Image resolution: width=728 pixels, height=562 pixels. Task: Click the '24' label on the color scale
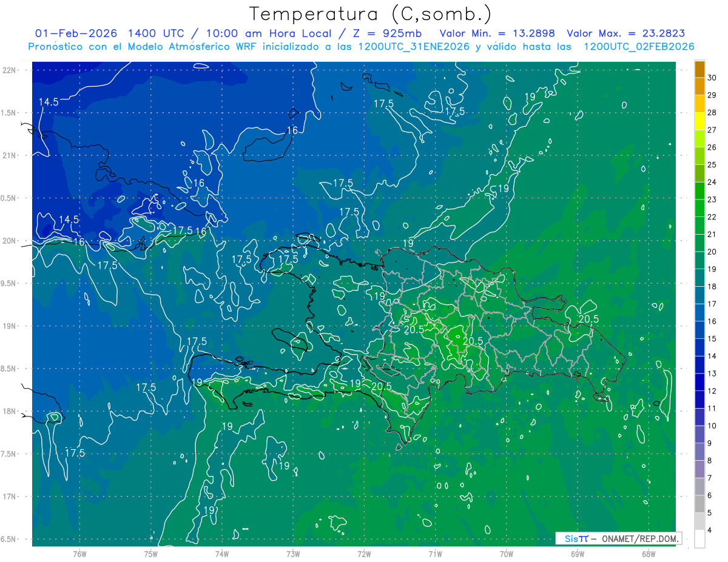pyautogui.click(x=712, y=182)
